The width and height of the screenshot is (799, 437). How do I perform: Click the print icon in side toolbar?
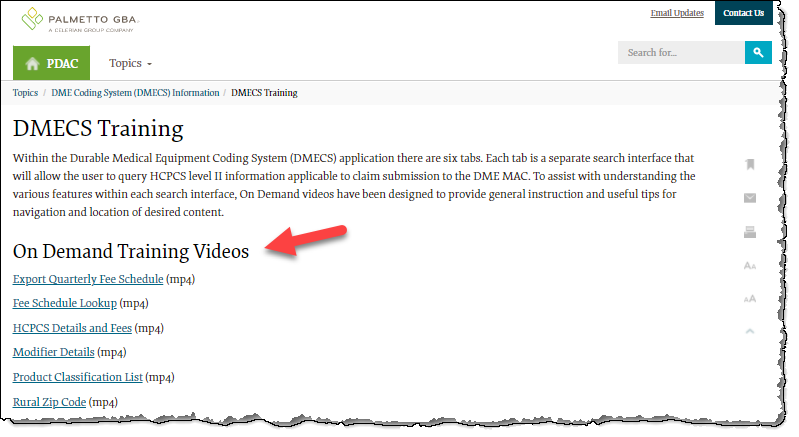pos(750,232)
